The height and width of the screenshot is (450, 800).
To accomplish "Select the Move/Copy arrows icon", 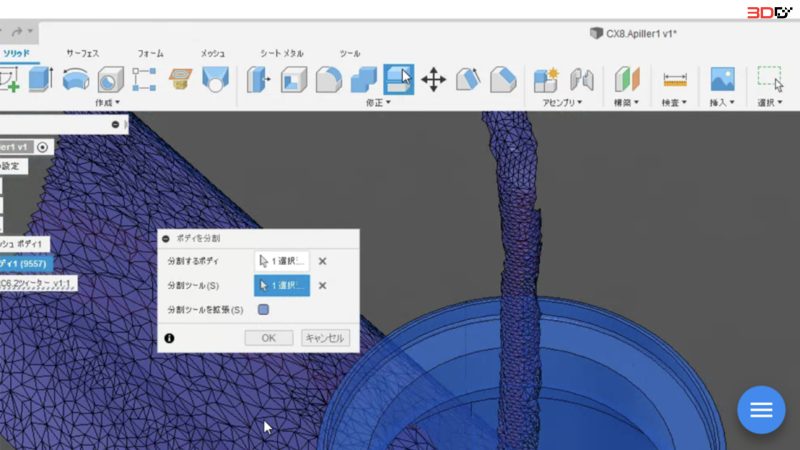I will [434, 80].
